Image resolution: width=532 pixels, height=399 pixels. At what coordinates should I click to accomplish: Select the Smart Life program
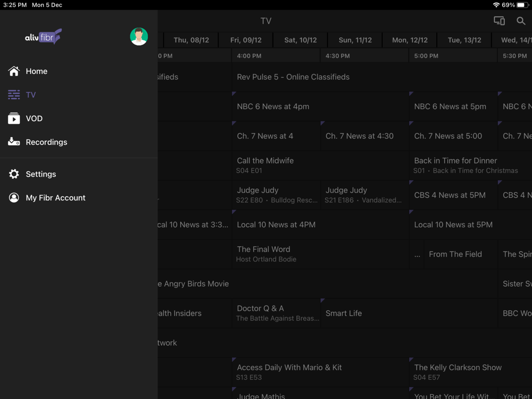click(409, 313)
